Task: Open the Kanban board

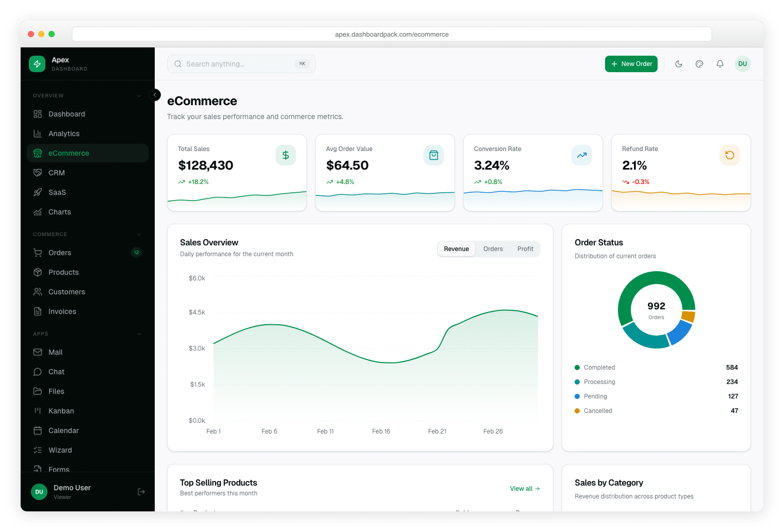Action: (x=61, y=410)
